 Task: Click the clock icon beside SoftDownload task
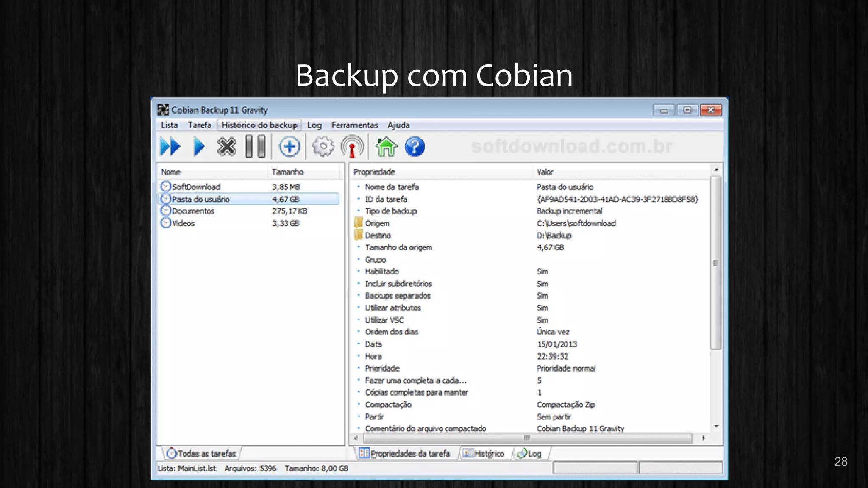point(166,186)
